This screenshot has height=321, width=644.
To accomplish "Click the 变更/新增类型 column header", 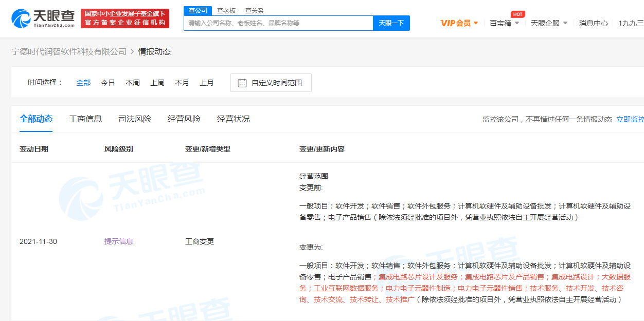I will point(208,149).
